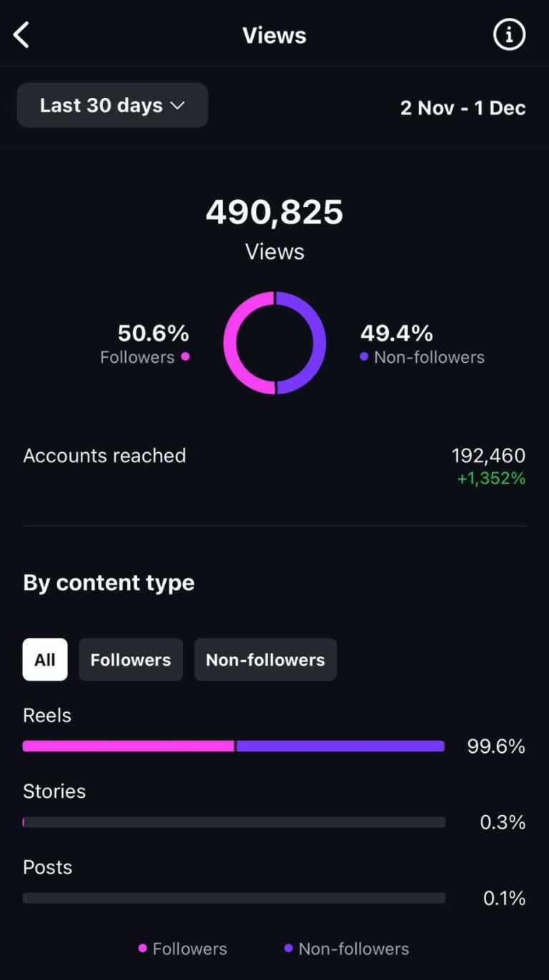Tap the 50.6% Followers label
Viewport: 549px width, 980px height.
pos(145,344)
